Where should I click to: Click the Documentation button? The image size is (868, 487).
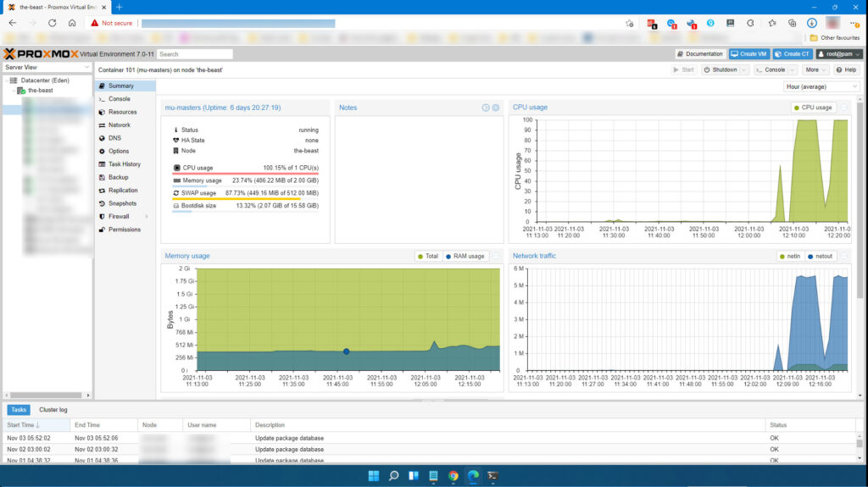pos(699,54)
